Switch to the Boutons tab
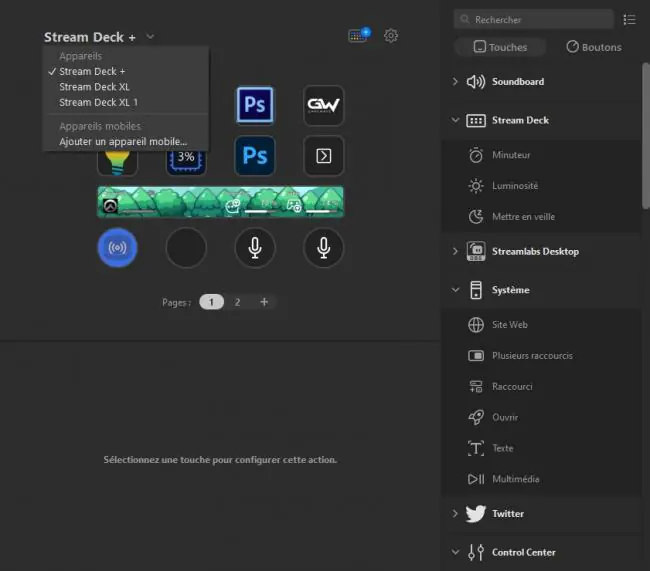The height and width of the screenshot is (571, 650). pyautogui.click(x=594, y=47)
